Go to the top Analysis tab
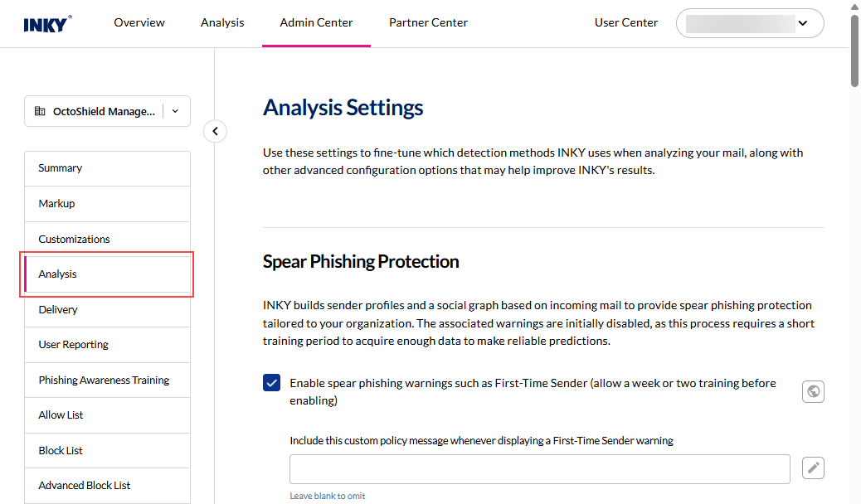This screenshot has width=861, height=504. 222,23
